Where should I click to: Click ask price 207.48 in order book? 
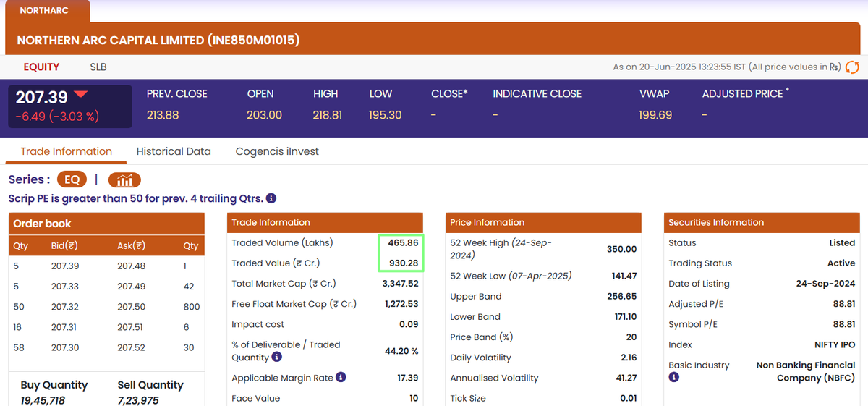pos(131,266)
